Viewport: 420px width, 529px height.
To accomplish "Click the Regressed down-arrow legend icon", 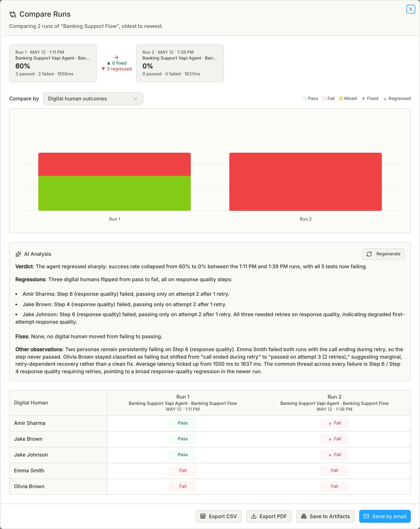I will pos(385,99).
